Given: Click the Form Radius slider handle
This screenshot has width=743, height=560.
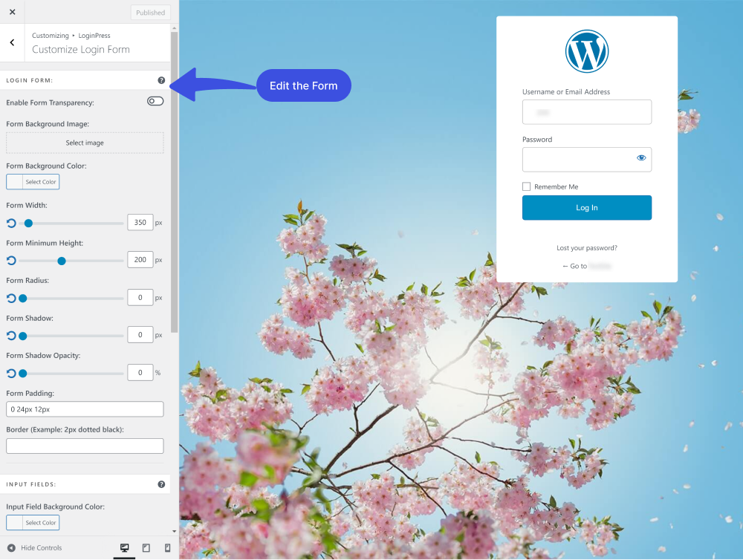Looking at the screenshot, I should [23, 298].
